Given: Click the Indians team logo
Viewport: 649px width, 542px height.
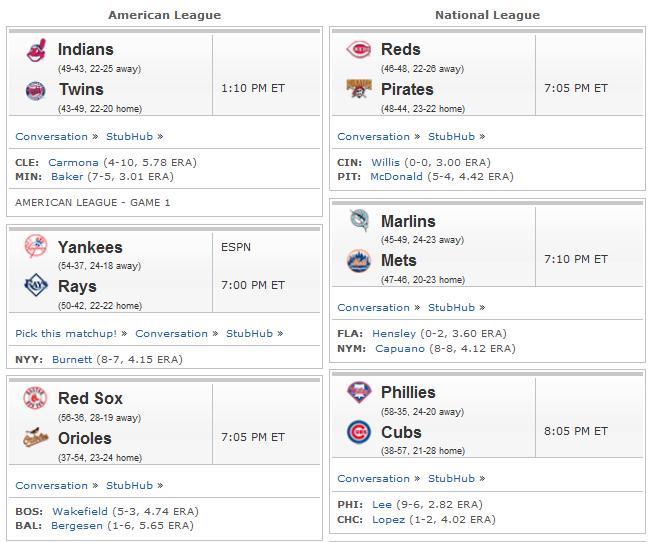Looking at the screenshot, I should (x=36, y=51).
